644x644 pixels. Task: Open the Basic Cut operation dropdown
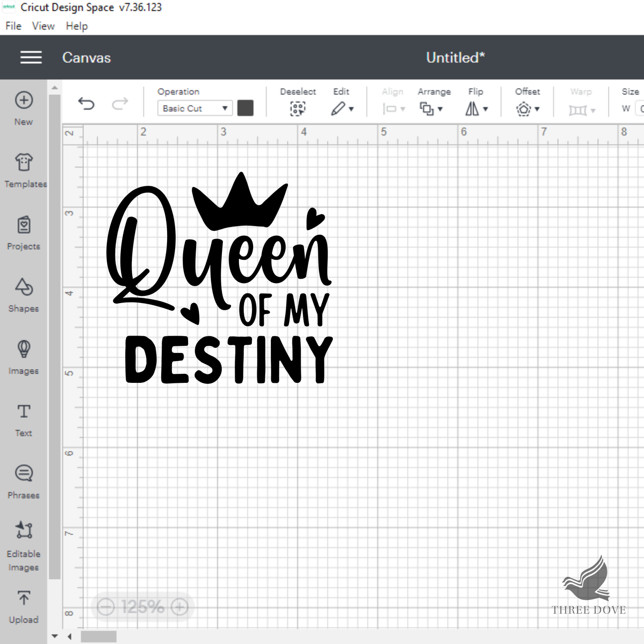point(195,108)
